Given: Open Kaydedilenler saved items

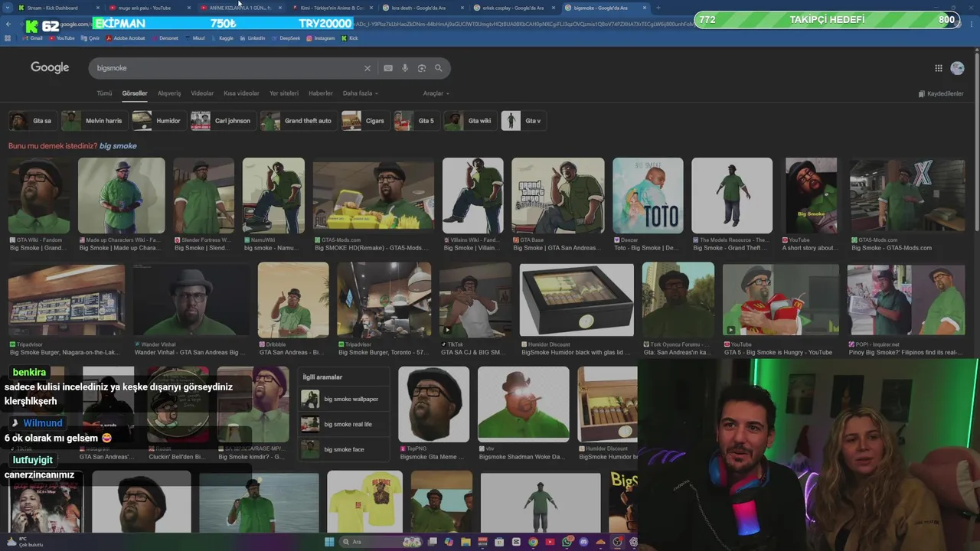Looking at the screenshot, I should click(x=941, y=93).
